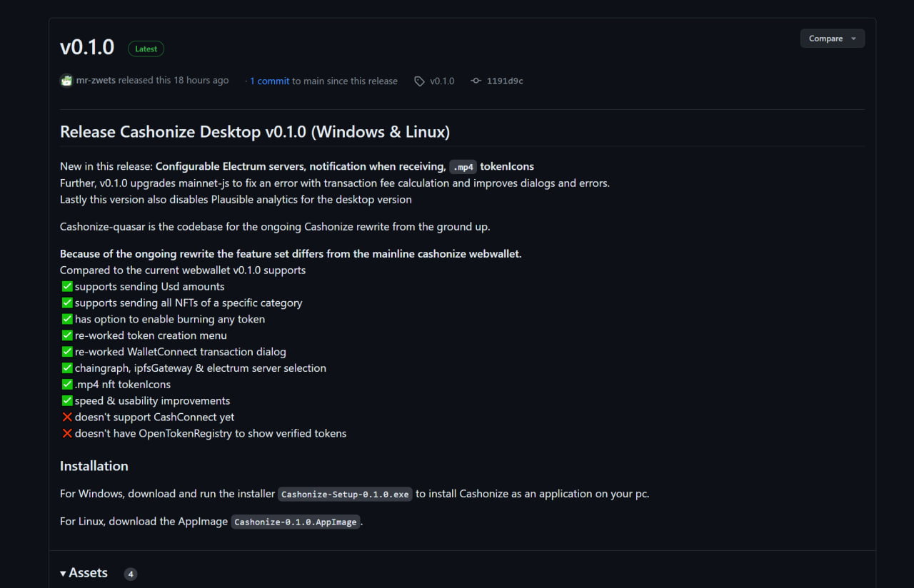Click the green checkmark before 'speed & usability improvements'
The height and width of the screenshot is (588, 914).
[67, 400]
